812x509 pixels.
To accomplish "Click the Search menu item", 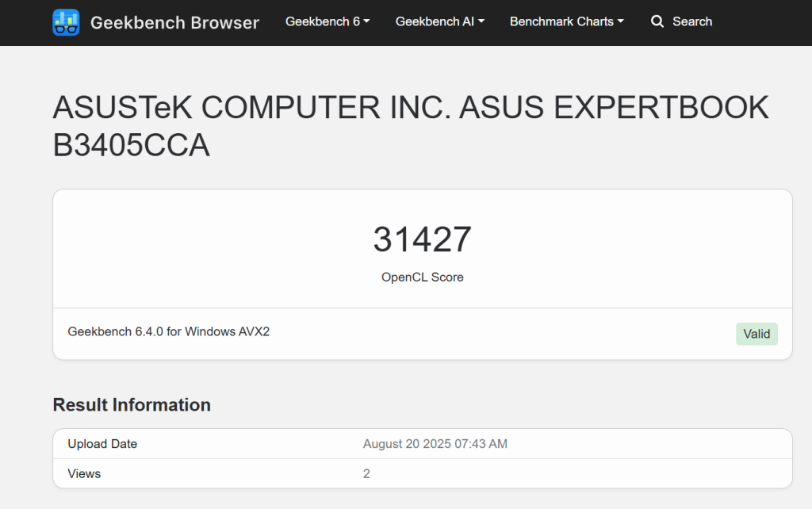I will (681, 21).
